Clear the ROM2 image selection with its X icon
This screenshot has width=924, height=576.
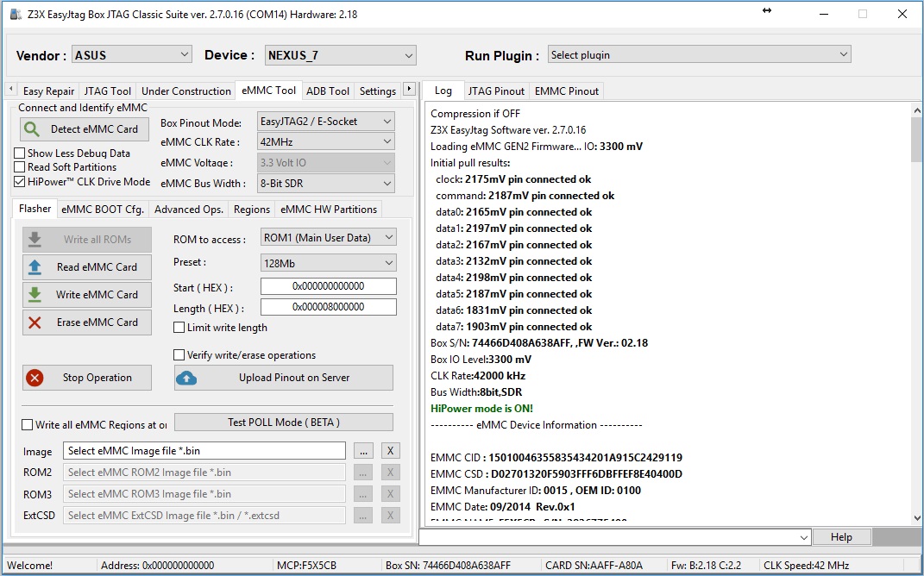pos(390,472)
